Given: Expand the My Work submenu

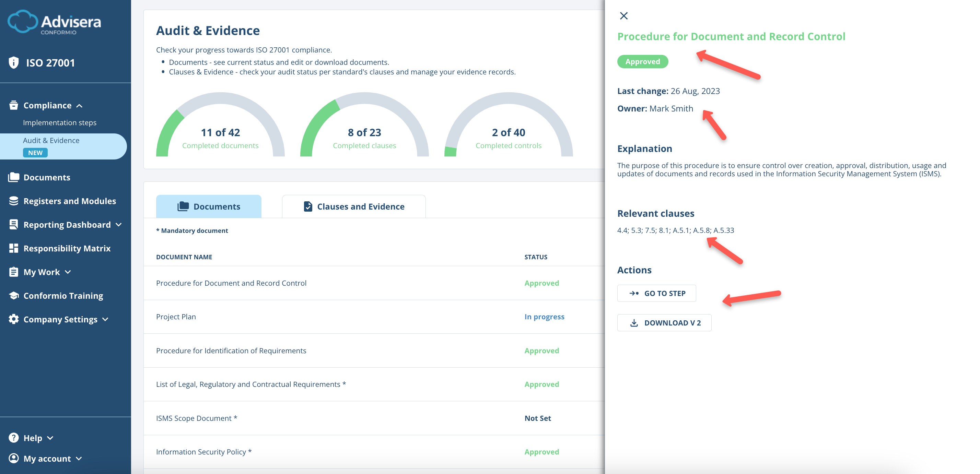Looking at the screenshot, I should [x=68, y=272].
